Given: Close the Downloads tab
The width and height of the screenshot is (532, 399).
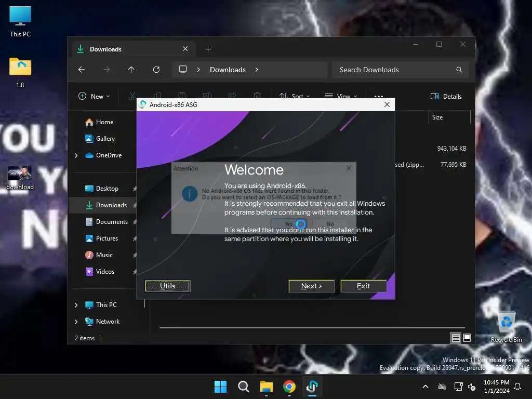Looking at the screenshot, I should point(185,49).
